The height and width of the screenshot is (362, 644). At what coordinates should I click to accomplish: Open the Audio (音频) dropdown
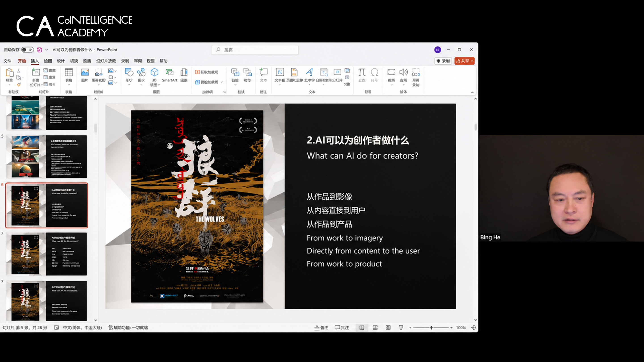click(x=403, y=85)
